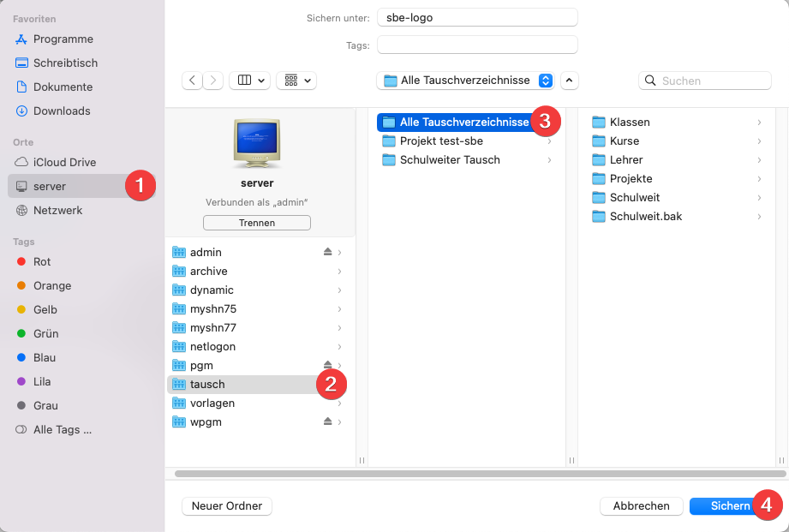The width and height of the screenshot is (789, 532).
Task: Choose the Orange tag
Action: coord(44,286)
